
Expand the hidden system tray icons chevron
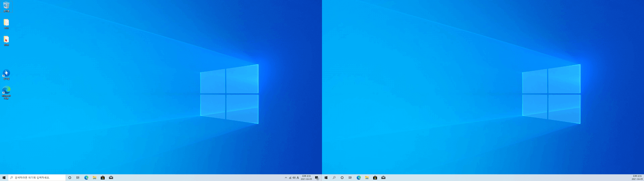pos(286,177)
